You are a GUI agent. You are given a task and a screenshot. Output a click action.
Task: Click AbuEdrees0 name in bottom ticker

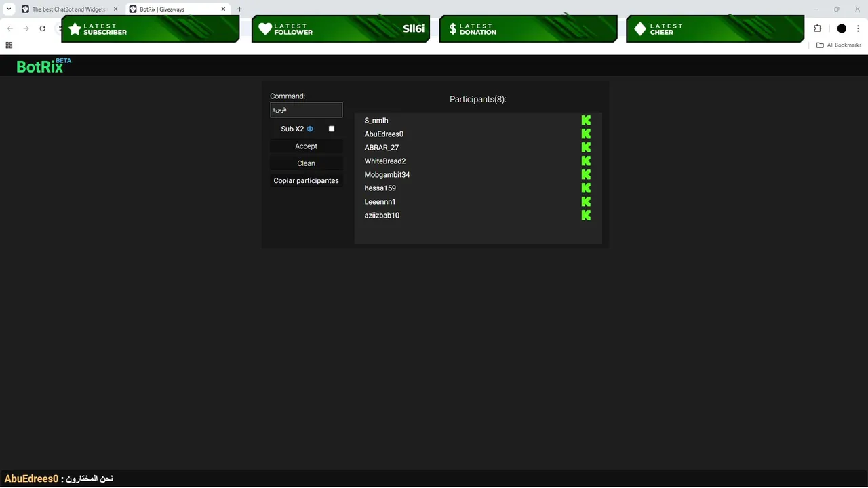coord(32,479)
